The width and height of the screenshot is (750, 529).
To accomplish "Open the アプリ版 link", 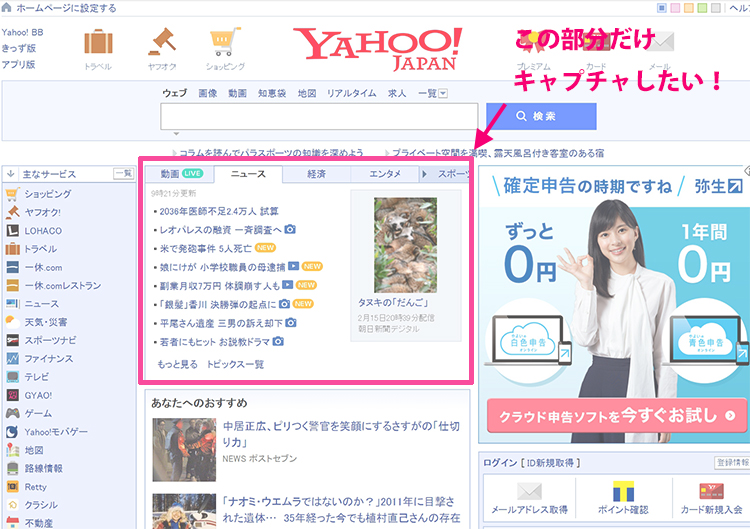I will (x=18, y=64).
